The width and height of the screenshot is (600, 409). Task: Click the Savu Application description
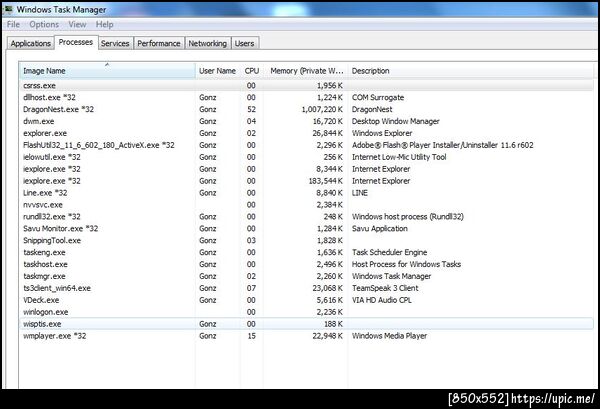point(380,228)
